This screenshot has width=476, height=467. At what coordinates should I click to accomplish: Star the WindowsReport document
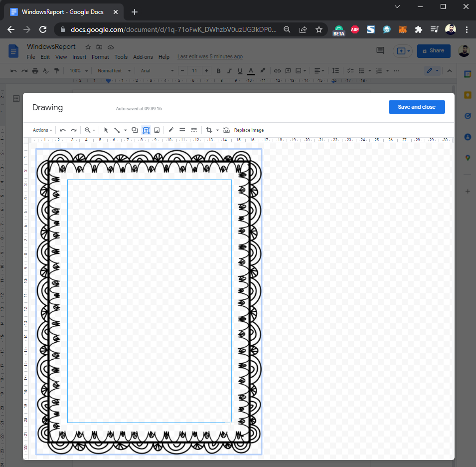pyautogui.click(x=88, y=47)
